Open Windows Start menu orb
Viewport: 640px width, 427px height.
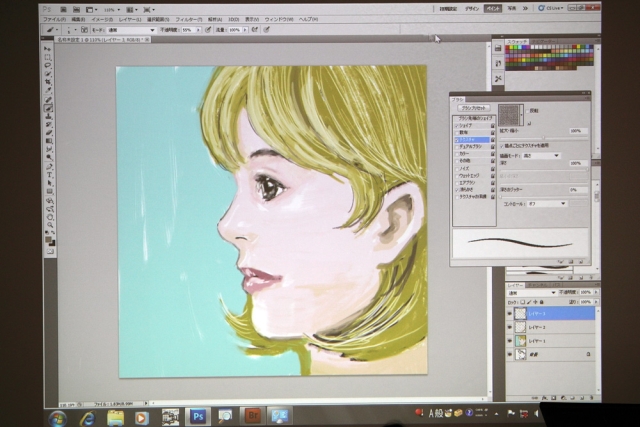[x=58, y=418]
